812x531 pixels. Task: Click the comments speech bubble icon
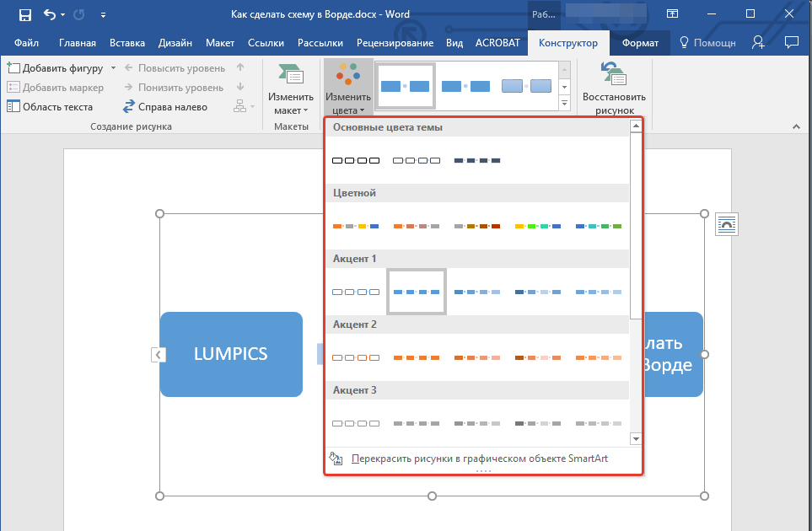pos(791,42)
